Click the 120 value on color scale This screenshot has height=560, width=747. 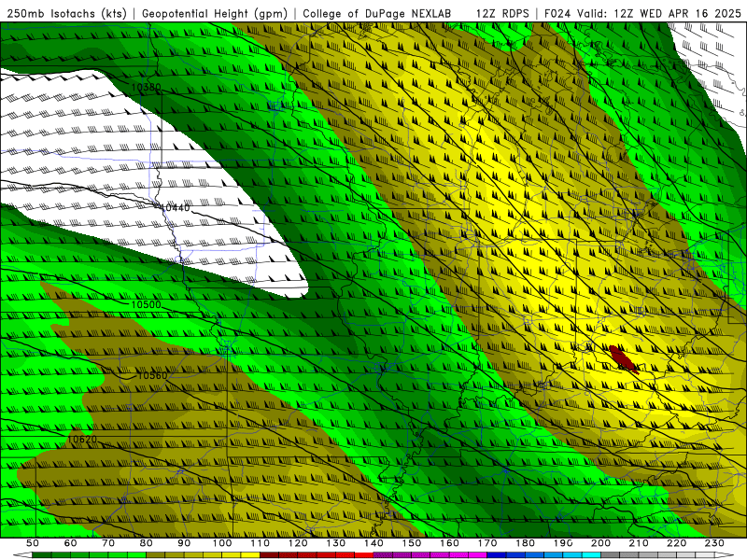click(x=298, y=543)
